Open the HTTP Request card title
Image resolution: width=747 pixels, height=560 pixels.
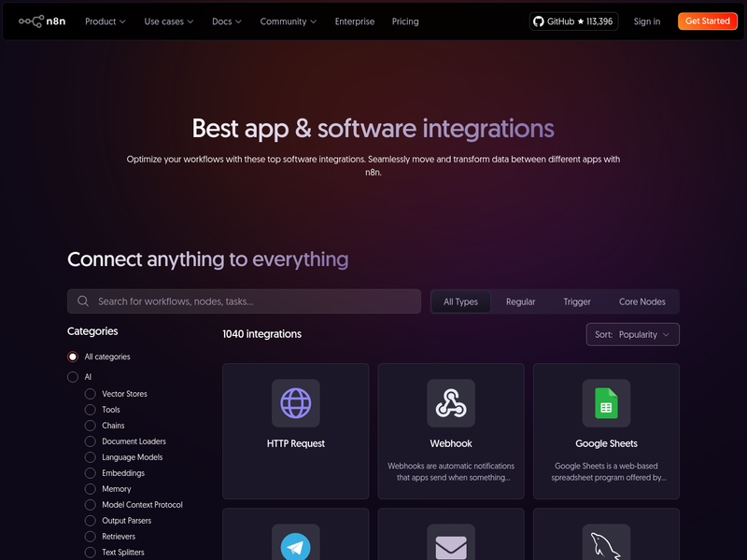[x=295, y=443]
